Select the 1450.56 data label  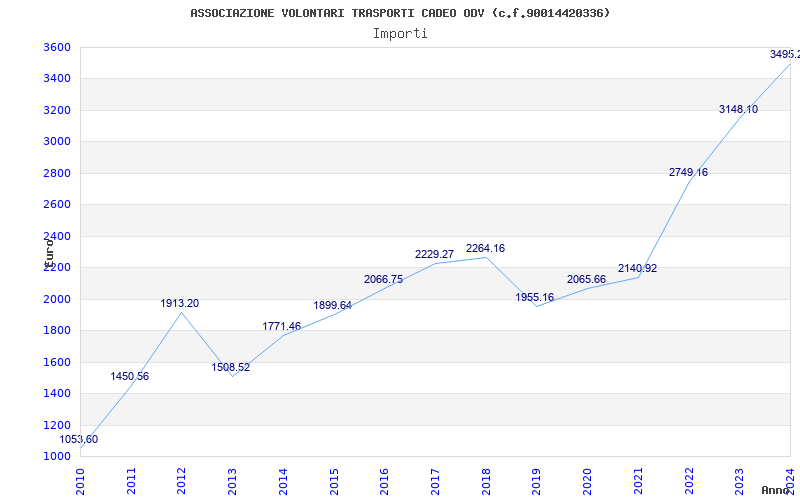pos(130,377)
